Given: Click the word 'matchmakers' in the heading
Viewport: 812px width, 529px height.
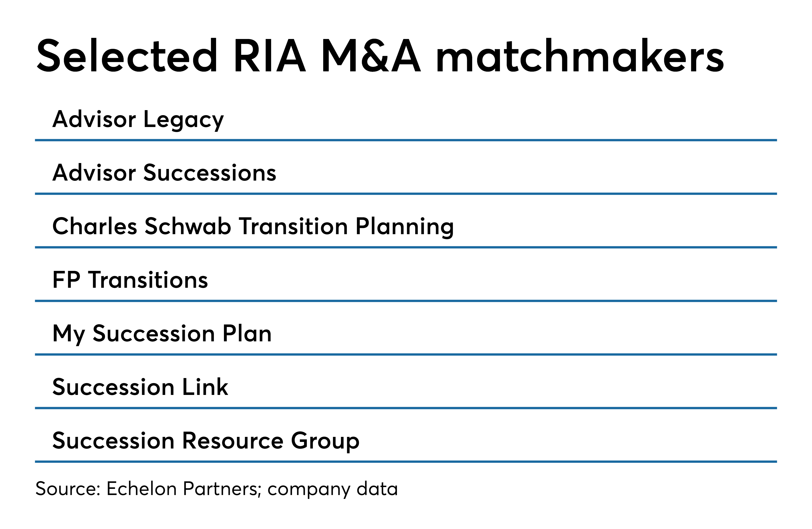Looking at the screenshot, I should point(580,56).
